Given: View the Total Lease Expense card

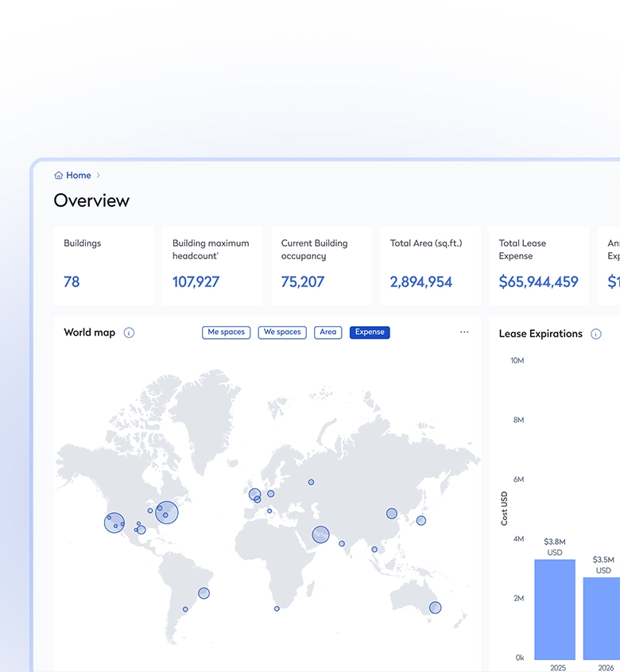Looking at the screenshot, I should [x=539, y=266].
